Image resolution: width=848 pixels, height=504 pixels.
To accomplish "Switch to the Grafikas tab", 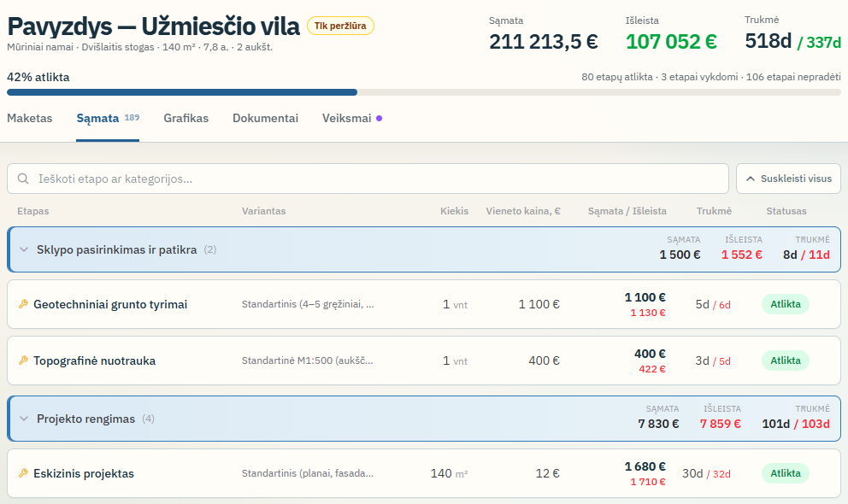I will coord(186,118).
